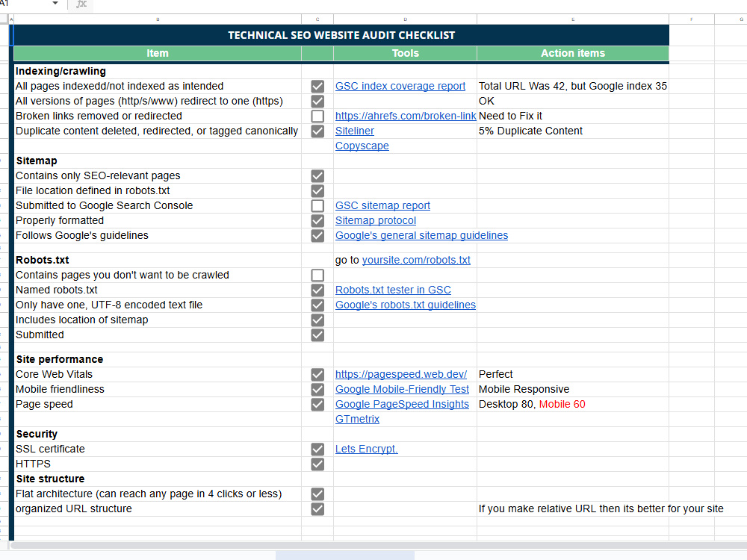Viewport: 747px width, 560px height.
Task: Toggle checkbox for Mobile friendliness
Action: pyautogui.click(x=317, y=390)
